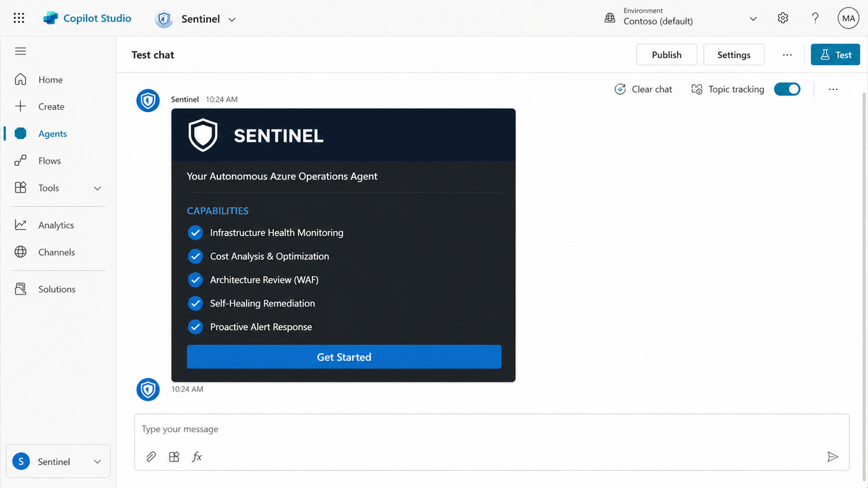Open test chat more options ellipsis

833,89
